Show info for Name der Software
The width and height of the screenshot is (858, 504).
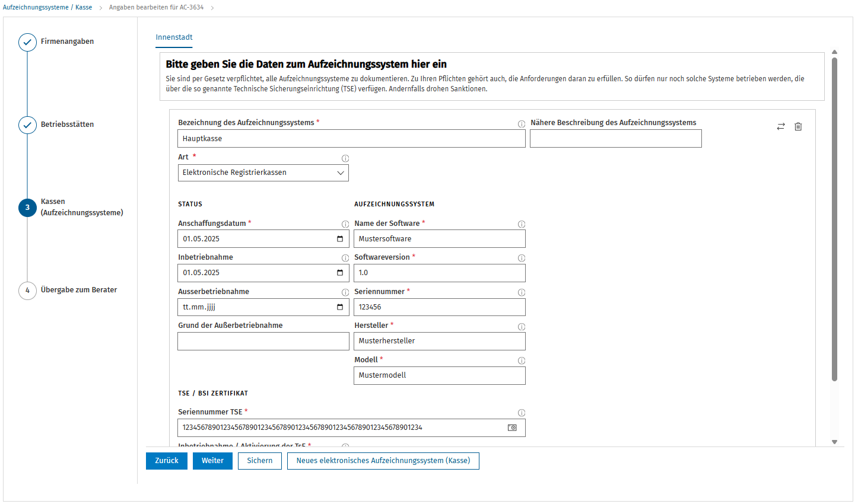click(x=522, y=224)
